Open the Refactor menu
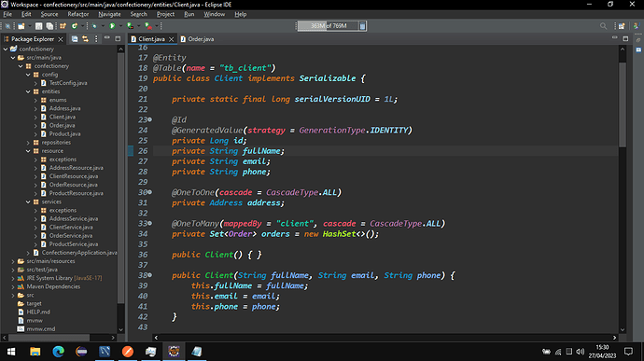This screenshot has height=361, width=644. [x=78, y=14]
